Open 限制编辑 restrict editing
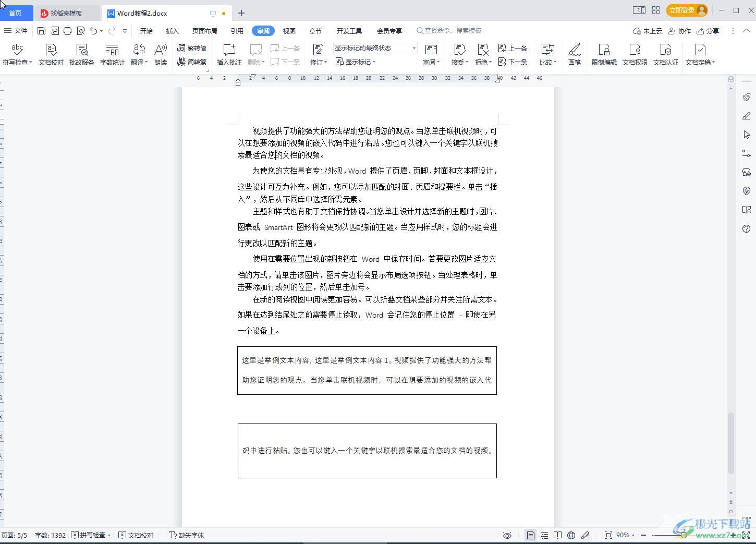 click(x=604, y=54)
